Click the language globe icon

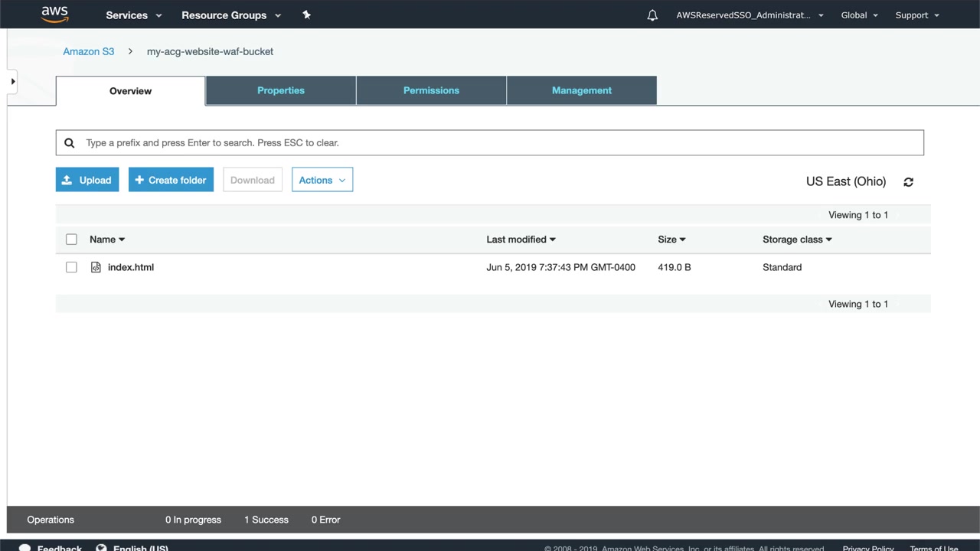(101, 548)
